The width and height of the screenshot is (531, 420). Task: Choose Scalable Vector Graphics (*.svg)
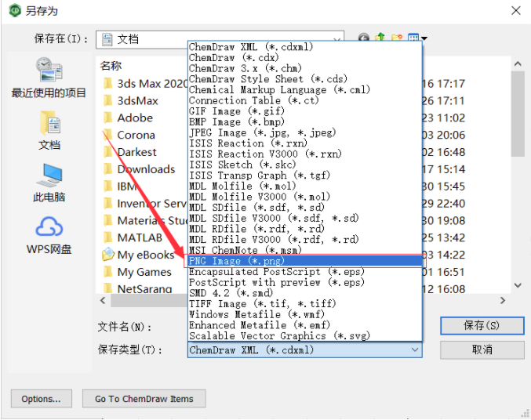pos(305,336)
